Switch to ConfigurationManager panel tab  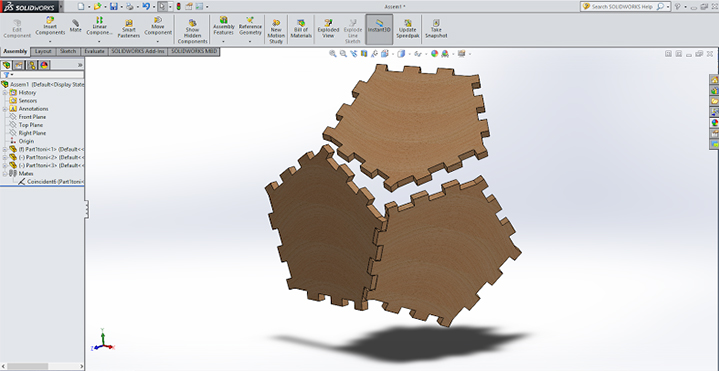click(32, 65)
